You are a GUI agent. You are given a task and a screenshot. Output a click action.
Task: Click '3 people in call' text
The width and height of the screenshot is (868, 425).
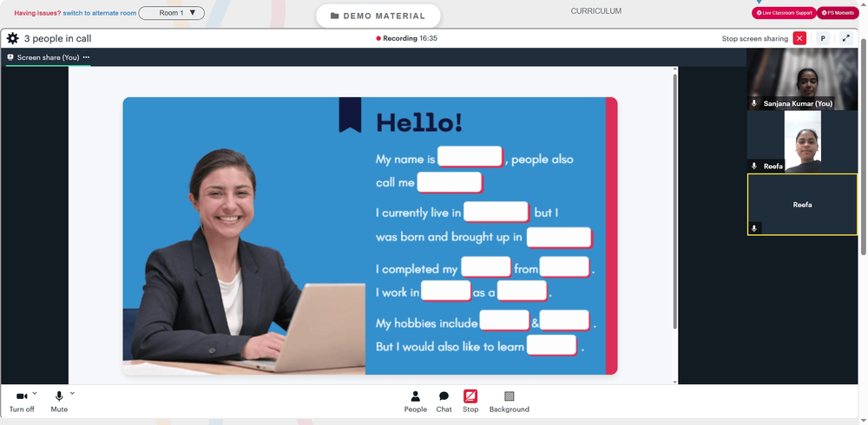click(x=57, y=39)
